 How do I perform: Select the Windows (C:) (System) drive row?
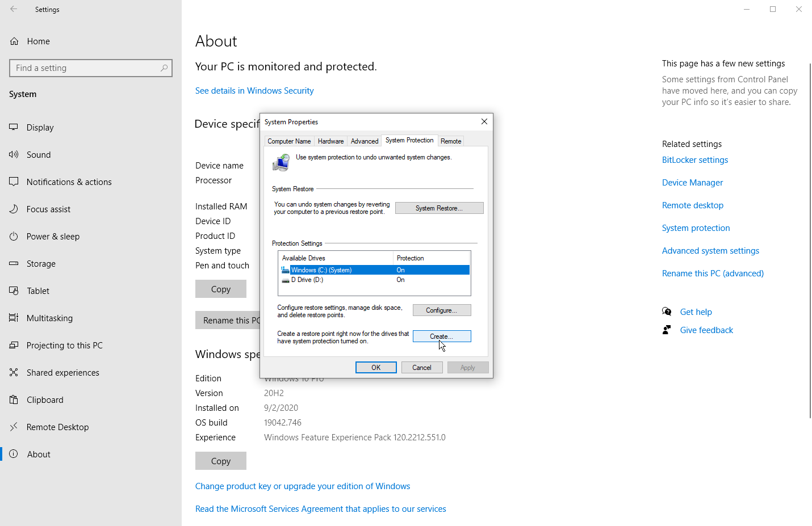[x=375, y=270]
